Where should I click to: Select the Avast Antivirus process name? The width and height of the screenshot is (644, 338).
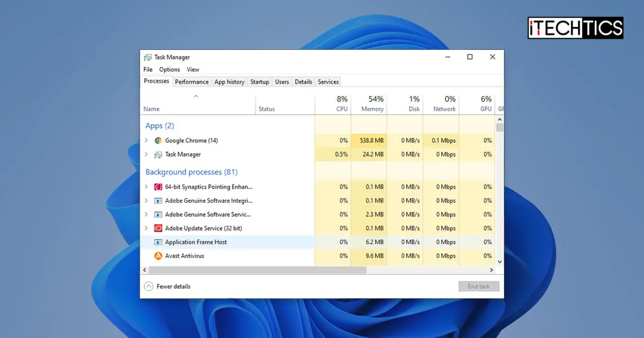185,256
